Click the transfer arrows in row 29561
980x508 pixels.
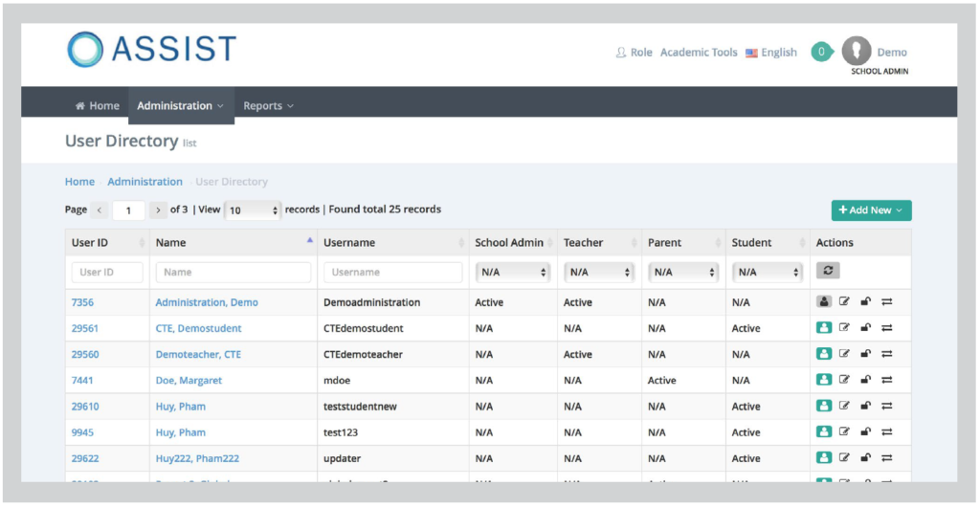[x=887, y=328]
